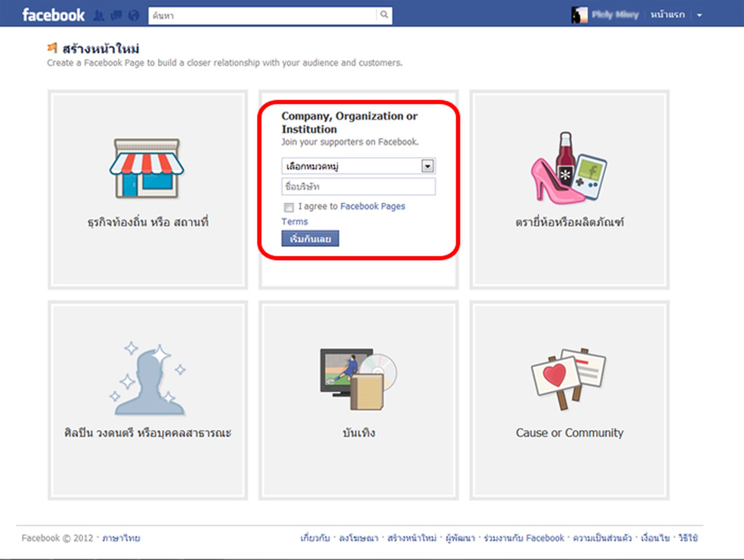Click the Facebook logo in header
The width and height of the screenshot is (744, 560).
tap(53, 15)
